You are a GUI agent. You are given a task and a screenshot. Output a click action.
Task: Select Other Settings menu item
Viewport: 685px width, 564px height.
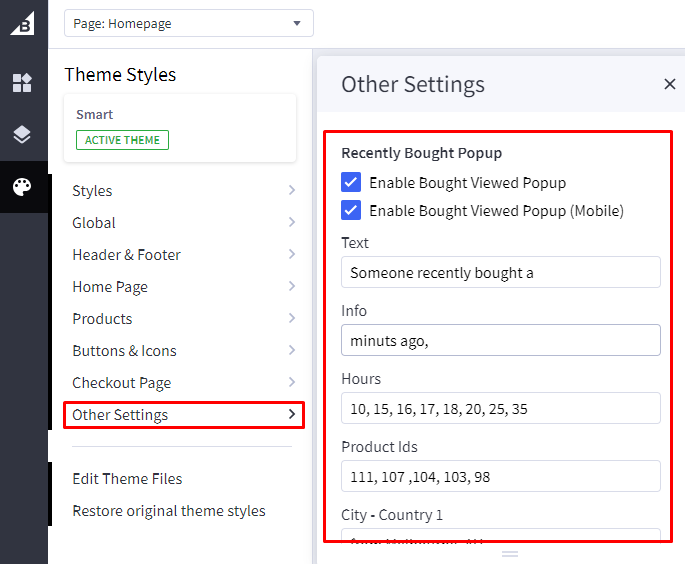[x=183, y=415]
